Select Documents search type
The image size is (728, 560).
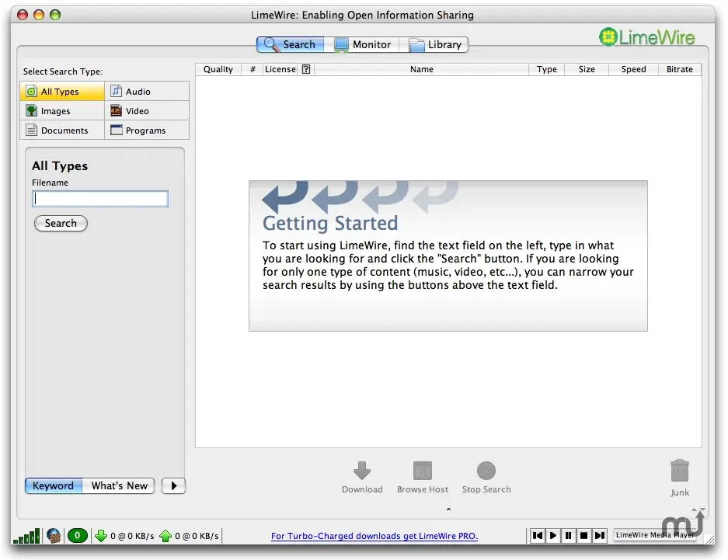62,130
